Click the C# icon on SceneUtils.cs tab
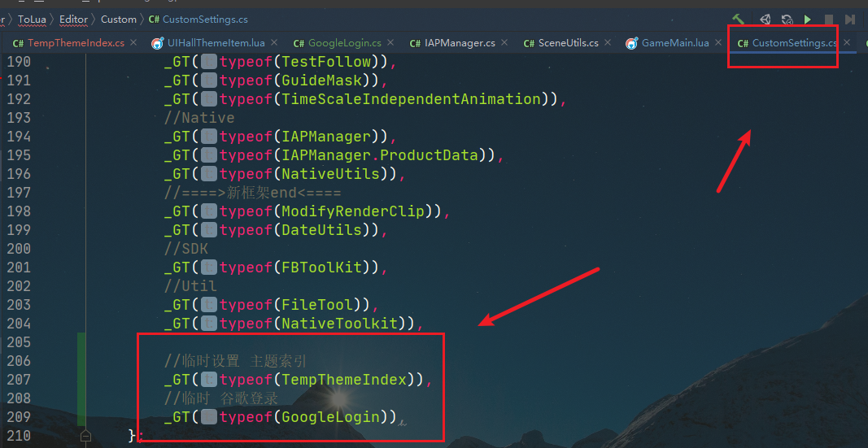 point(529,43)
